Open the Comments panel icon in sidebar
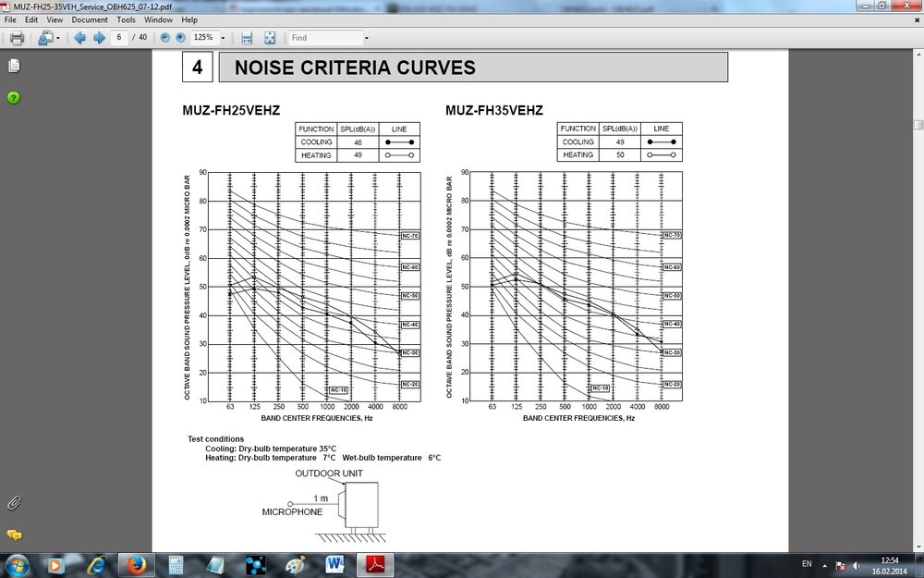 tap(14, 535)
